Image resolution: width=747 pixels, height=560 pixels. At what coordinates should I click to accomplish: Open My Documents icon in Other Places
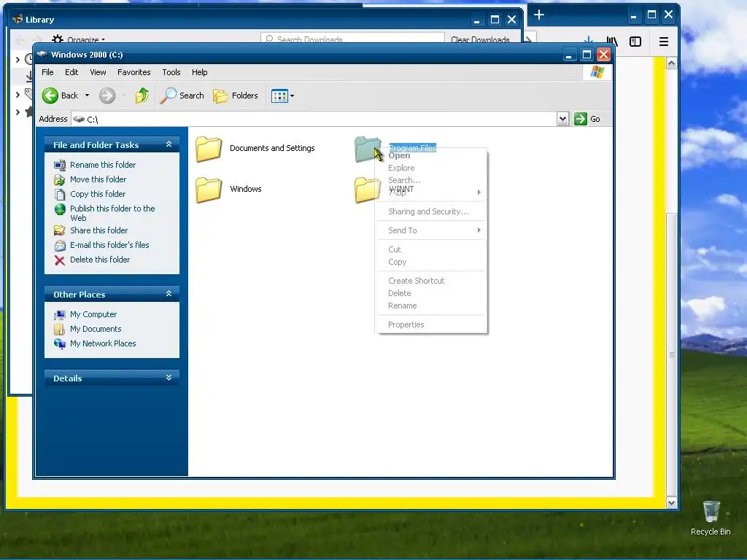tap(60, 329)
